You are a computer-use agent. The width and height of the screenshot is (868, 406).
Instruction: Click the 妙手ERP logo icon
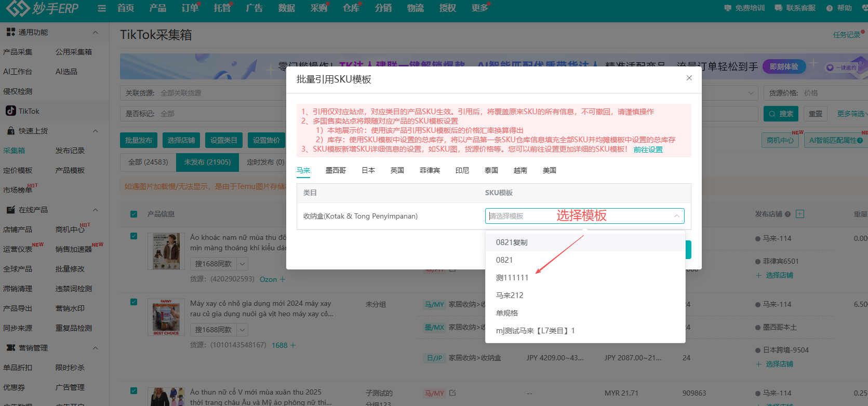[x=18, y=8]
